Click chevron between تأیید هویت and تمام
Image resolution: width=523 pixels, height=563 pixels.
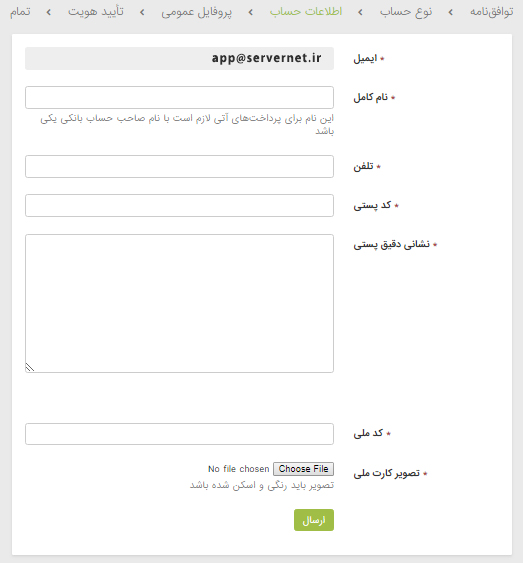click(x=49, y=13)
